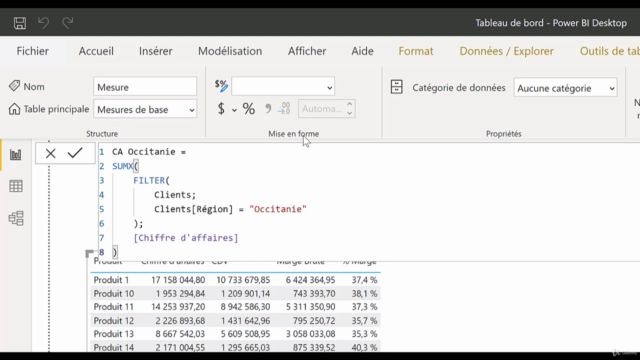Screen dimensions: 640x360
Task: Select the Données / Explorer tab
Action: pos(507,51)
